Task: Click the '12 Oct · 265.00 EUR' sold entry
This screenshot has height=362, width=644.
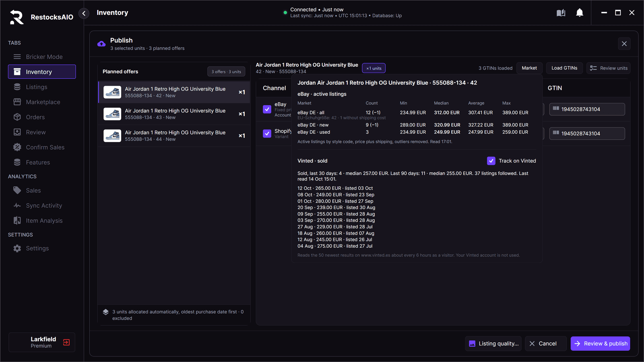Action: pyautogui.click(x=335, y=188)
